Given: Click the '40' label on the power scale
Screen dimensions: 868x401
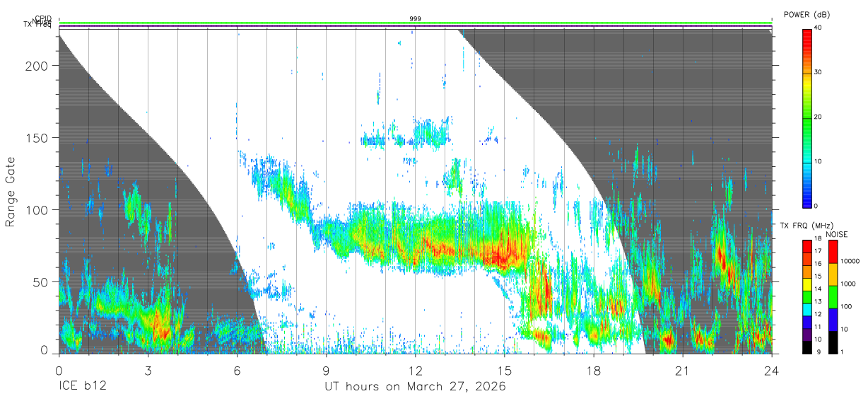Looking at the screenshot, I should pyautogui.click(x=819, y=28).
